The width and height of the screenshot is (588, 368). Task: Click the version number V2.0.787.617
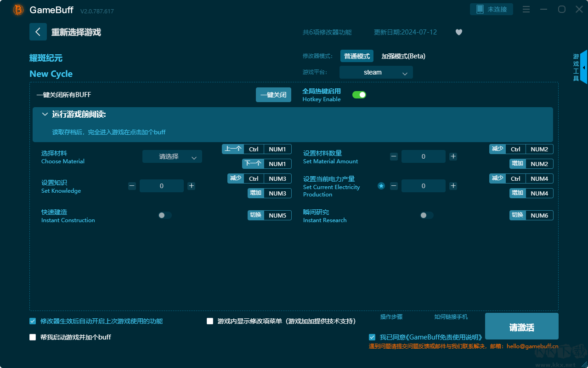(x=97, y=11)
